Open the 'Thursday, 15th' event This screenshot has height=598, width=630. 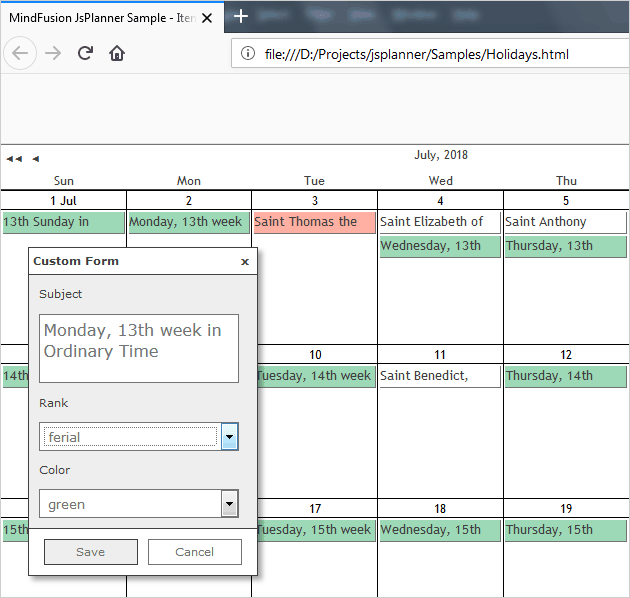point(566,530)
